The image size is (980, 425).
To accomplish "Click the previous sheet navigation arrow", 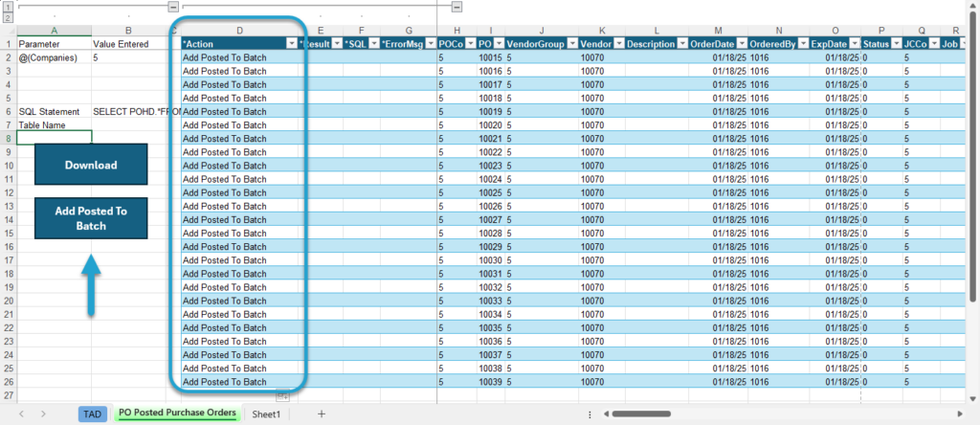I will [x=21, y=414].
